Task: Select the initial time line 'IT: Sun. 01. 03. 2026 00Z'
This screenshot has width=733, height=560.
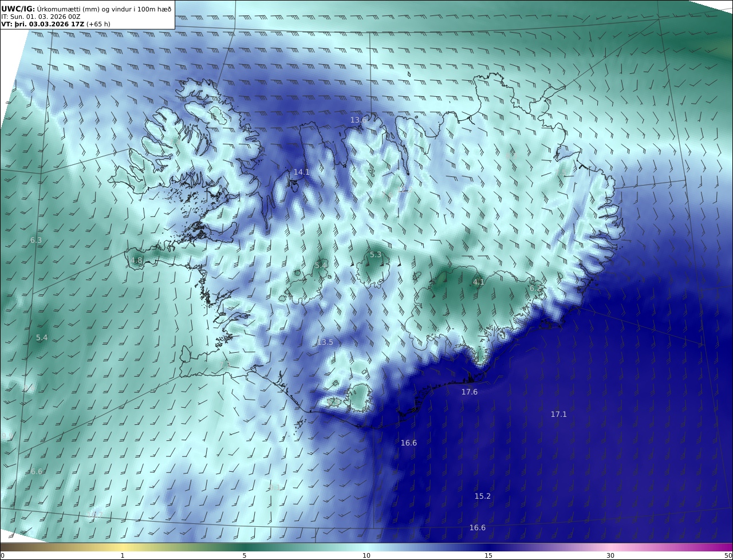Action: click(x=41, y=17)
